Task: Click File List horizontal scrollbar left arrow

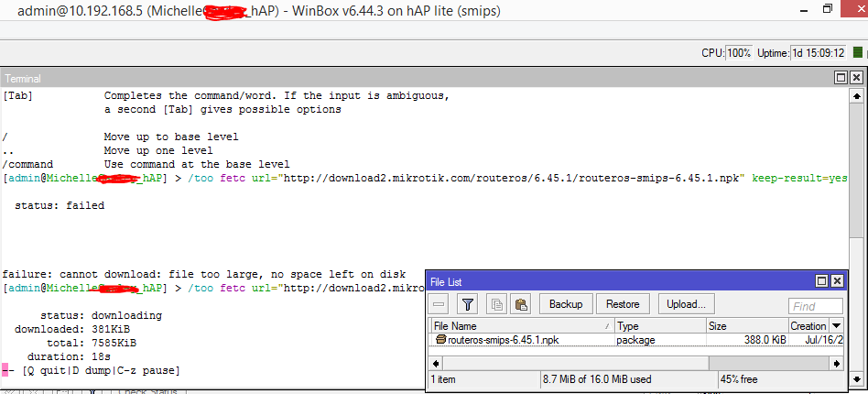Action: (x=437, y=364)
